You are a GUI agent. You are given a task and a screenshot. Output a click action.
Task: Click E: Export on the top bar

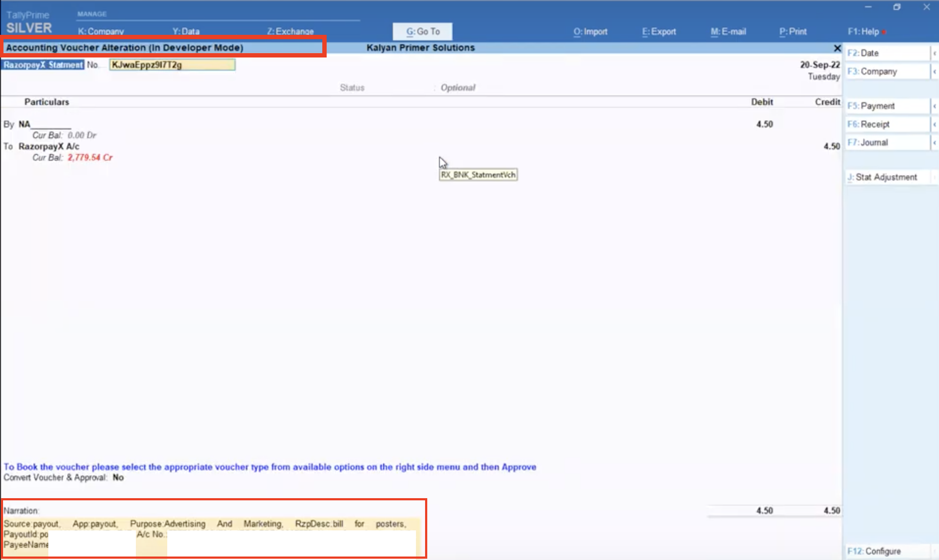pos(659,31)
